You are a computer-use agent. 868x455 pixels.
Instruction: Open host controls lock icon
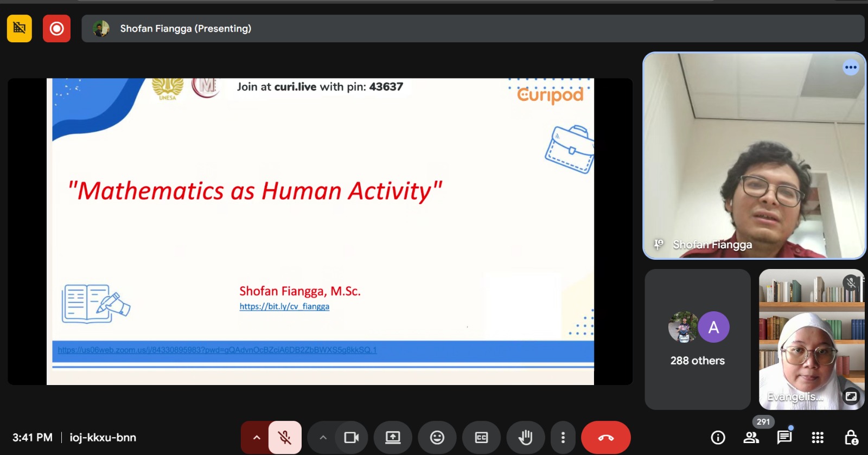[x=851, y=437]
